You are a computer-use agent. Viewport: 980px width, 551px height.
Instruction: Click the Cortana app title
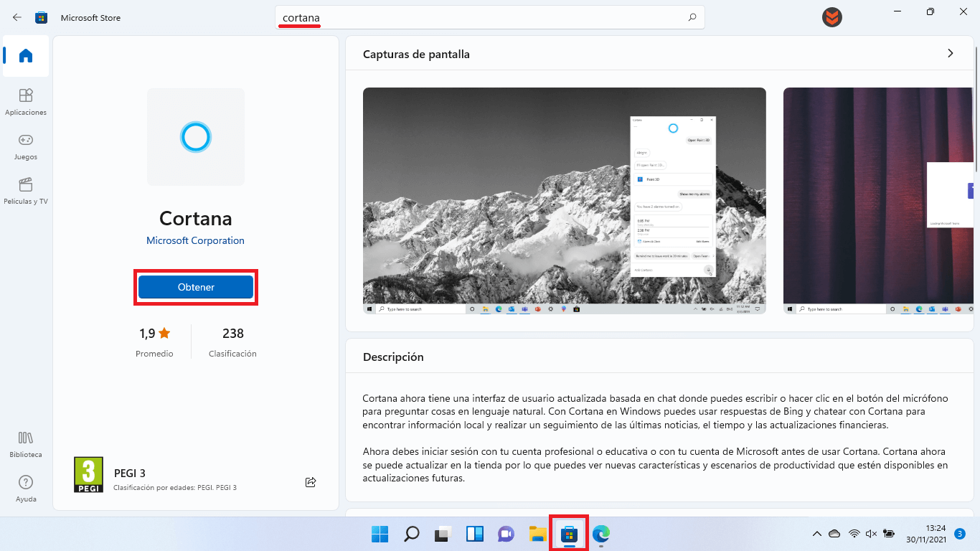[x=196, y=218]
